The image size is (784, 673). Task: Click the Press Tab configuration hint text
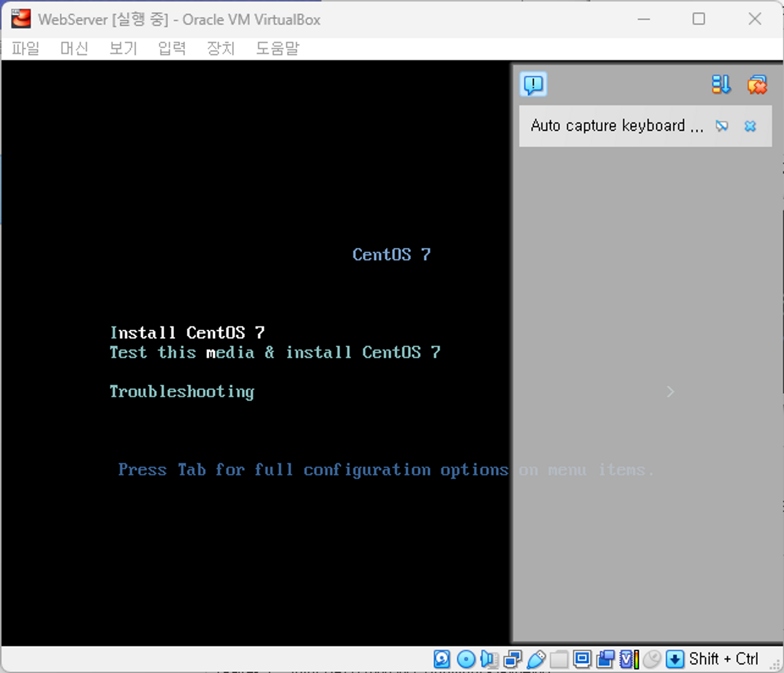click(386, 470)
